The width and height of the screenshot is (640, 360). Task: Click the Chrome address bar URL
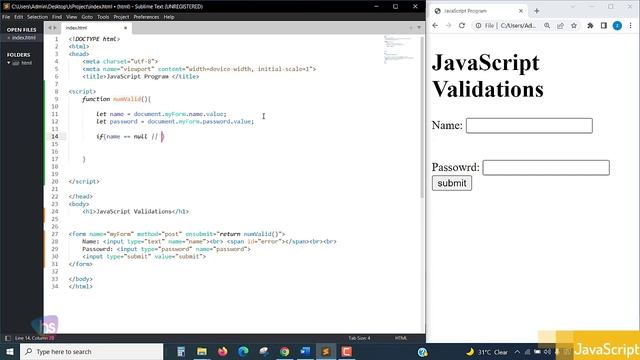(x=518, y=25)
